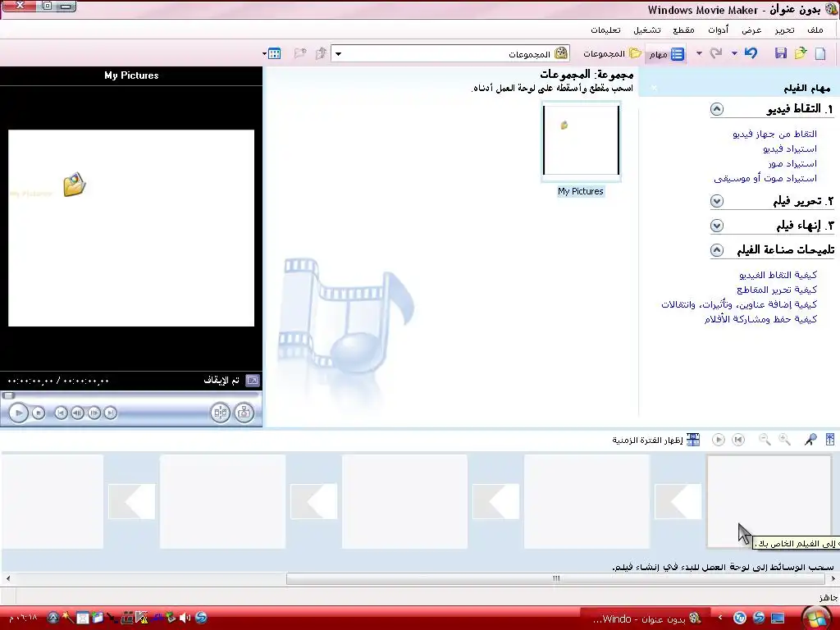Click استيراد فيديو link
This screenshot has width=840, height=630.
coord(790,149)
